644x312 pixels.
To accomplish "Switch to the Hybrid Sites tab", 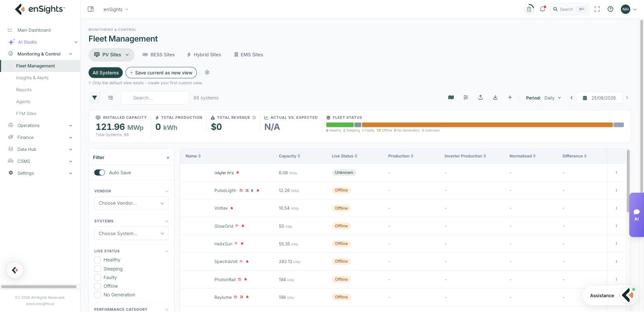I will (x=204, y=55).
